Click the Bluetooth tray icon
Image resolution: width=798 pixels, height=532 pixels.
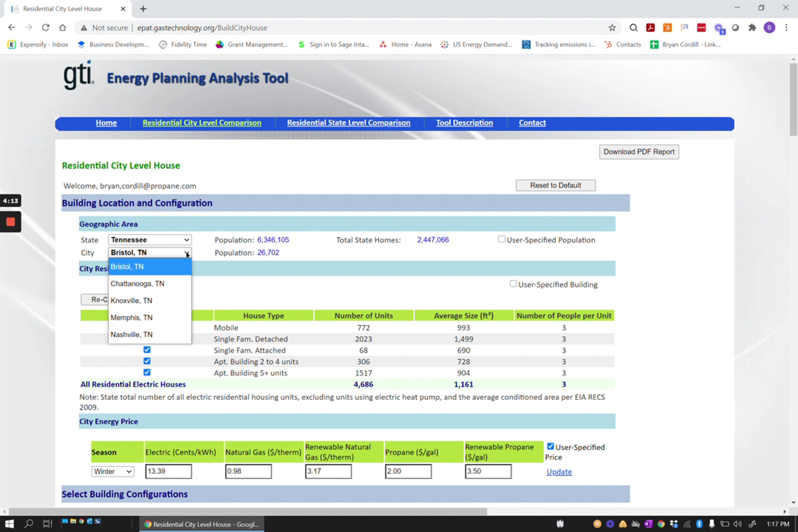[699, 524]
